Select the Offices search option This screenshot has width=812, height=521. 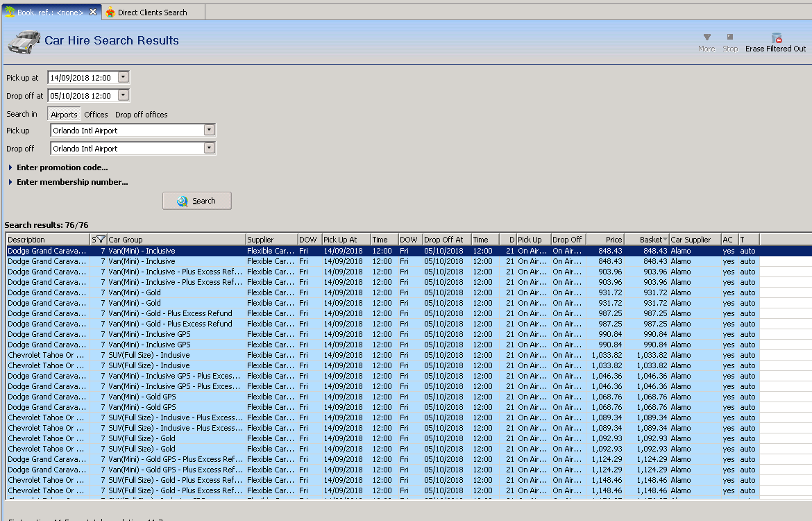pos(96,115)
